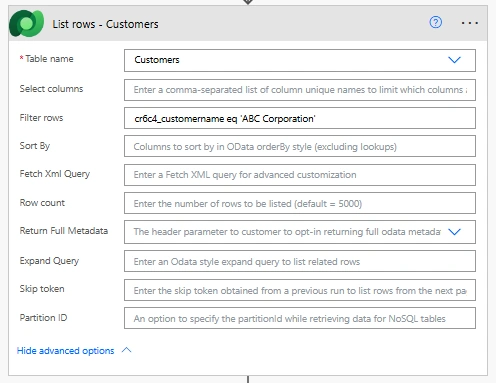The width and height of the screenshot is (496, 383).
Task: Click the Fetch Xml Query input field
Action: coord(300,175)
